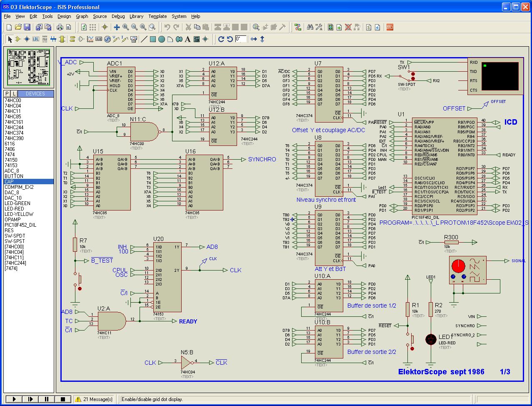Click the zoom to area icon
532x406 pixels.
click(152, 27)
